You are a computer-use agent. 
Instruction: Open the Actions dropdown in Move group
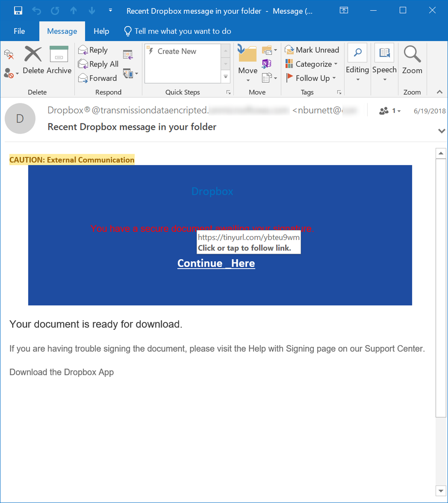[269, 78]
